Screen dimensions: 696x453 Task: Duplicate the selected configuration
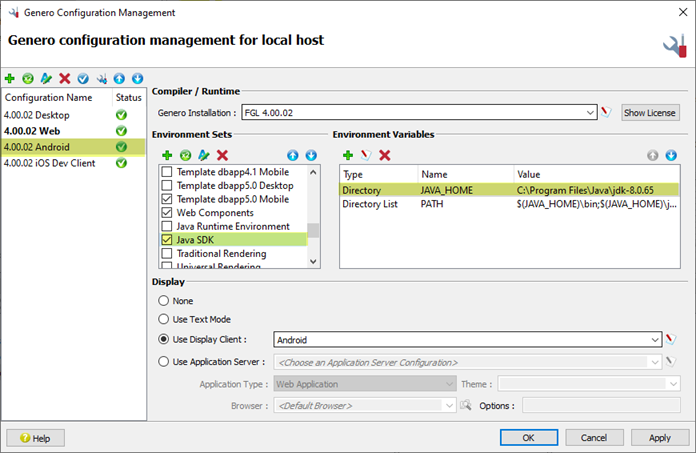click(x=28, y=79)
